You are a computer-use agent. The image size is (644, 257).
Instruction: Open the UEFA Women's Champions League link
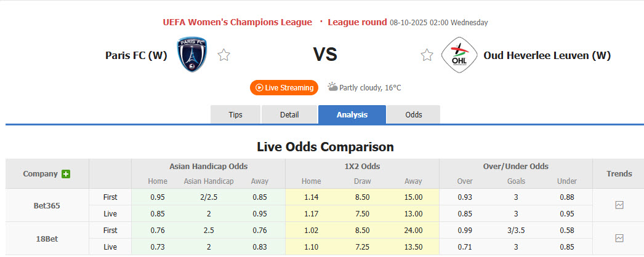point(237,22)
